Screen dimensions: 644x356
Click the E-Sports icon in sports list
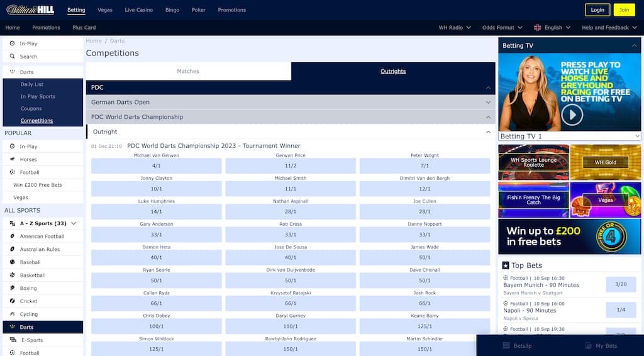(13, 340)
